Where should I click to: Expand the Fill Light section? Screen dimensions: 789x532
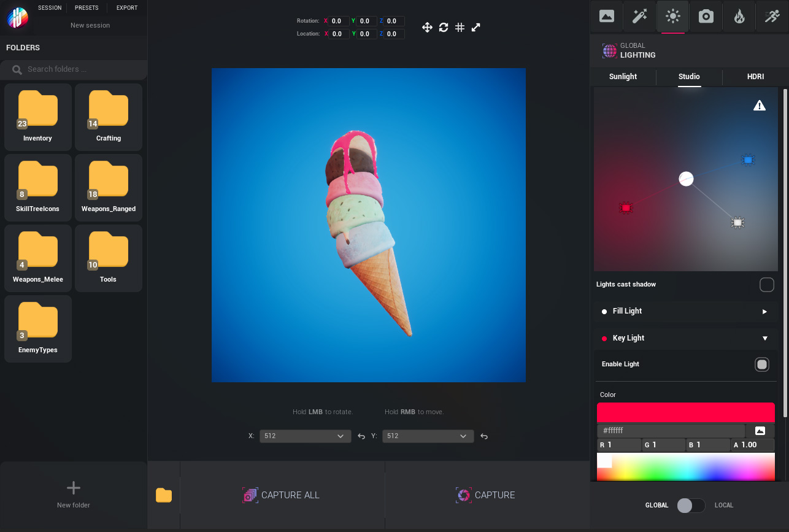(x=686, y=312)
